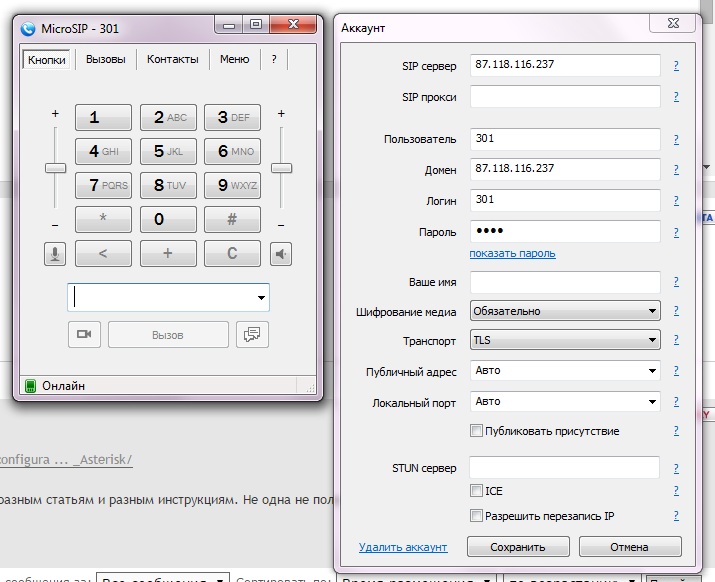Screen dimensions: 715x582
Task: Click dial key 5 JKL
Action: [168, 151]
